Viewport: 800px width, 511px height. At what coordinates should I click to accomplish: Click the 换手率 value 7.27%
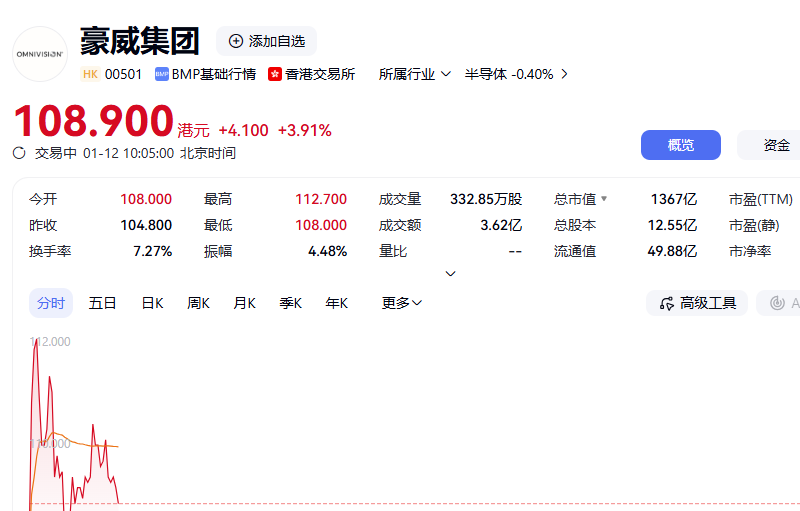tap(153, 251)
